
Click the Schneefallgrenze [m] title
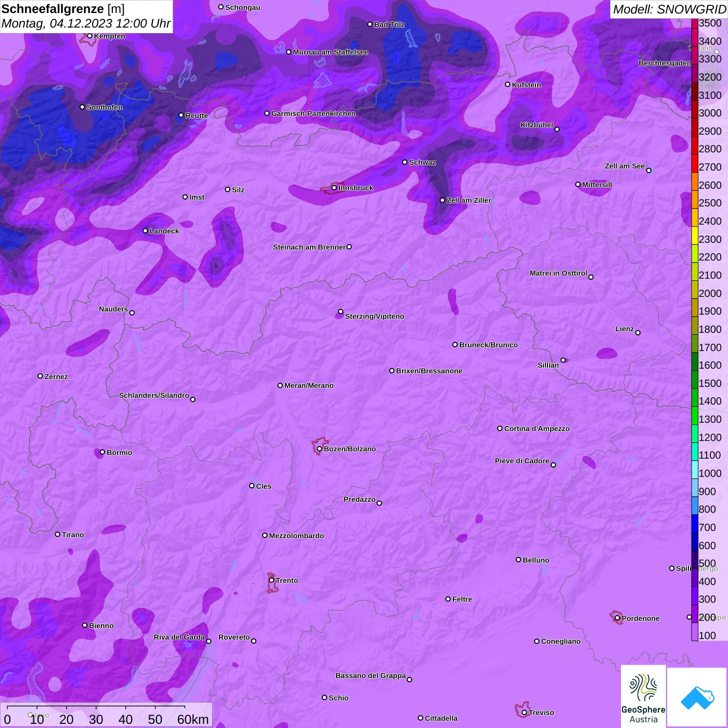click(x=63, y=9)
